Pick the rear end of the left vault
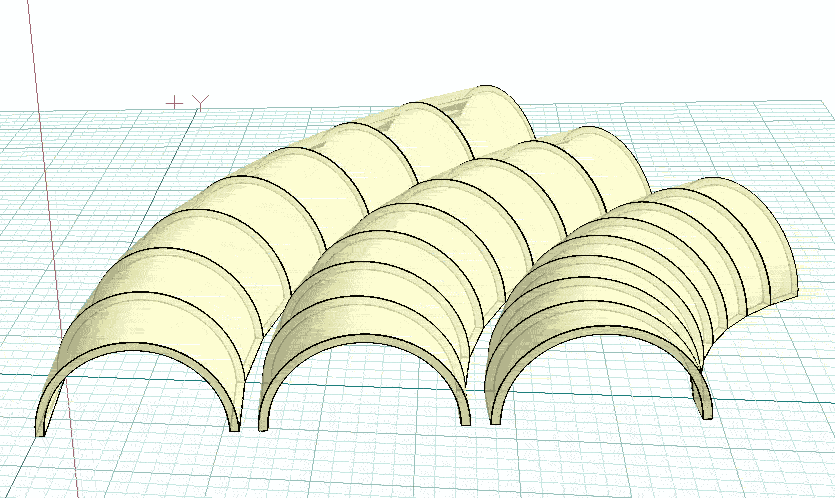The height and width of the screenshot is (498, 835). [505, 105]
